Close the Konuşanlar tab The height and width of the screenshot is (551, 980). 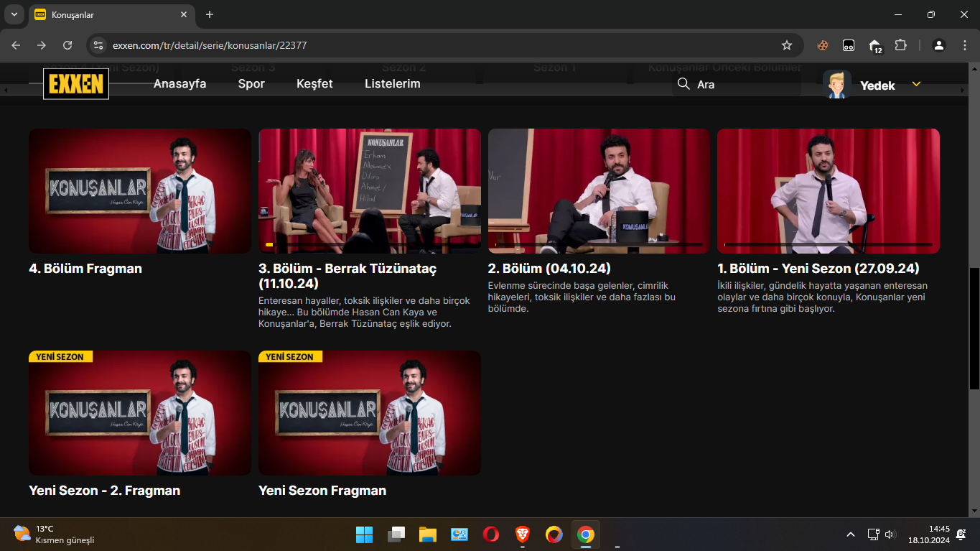(184, 14)
